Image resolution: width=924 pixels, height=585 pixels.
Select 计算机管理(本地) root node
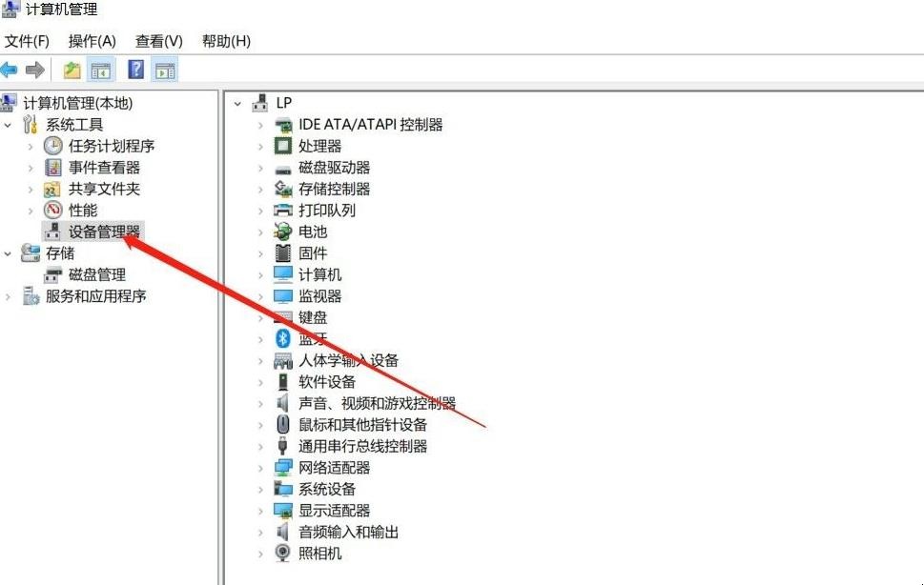tap(78, 103)
